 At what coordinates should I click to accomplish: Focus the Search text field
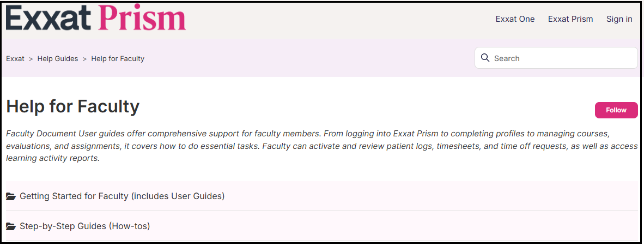561,58
